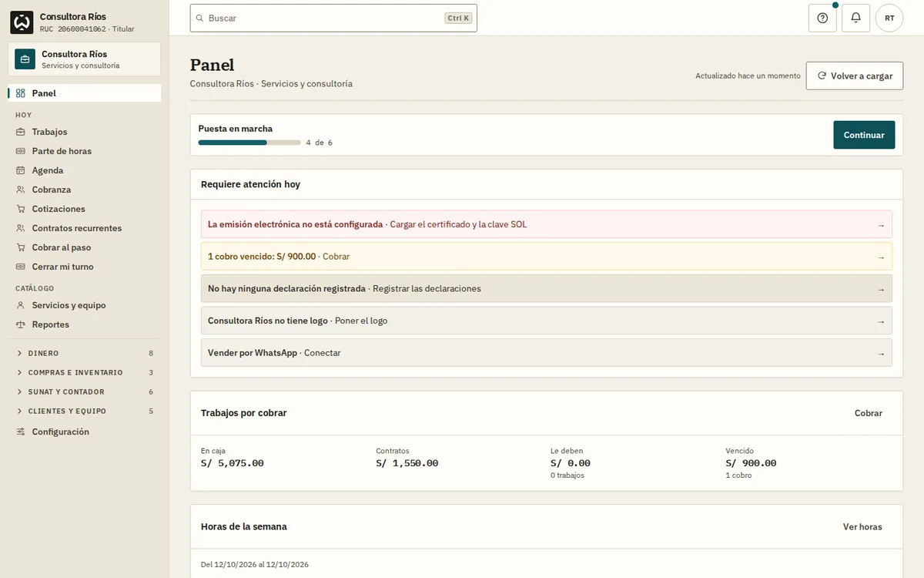
Task: Click Actualizado hace un momento text
Action: [748, 76]
